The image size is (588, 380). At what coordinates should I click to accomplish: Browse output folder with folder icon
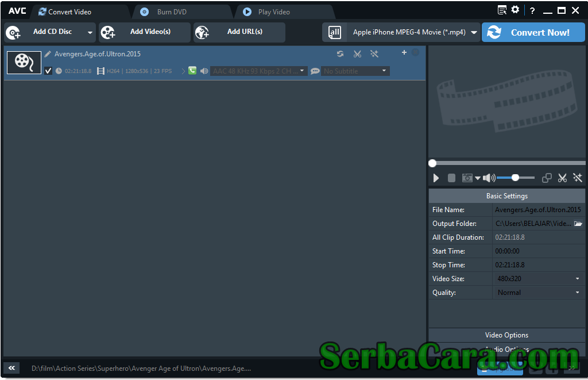578,224
